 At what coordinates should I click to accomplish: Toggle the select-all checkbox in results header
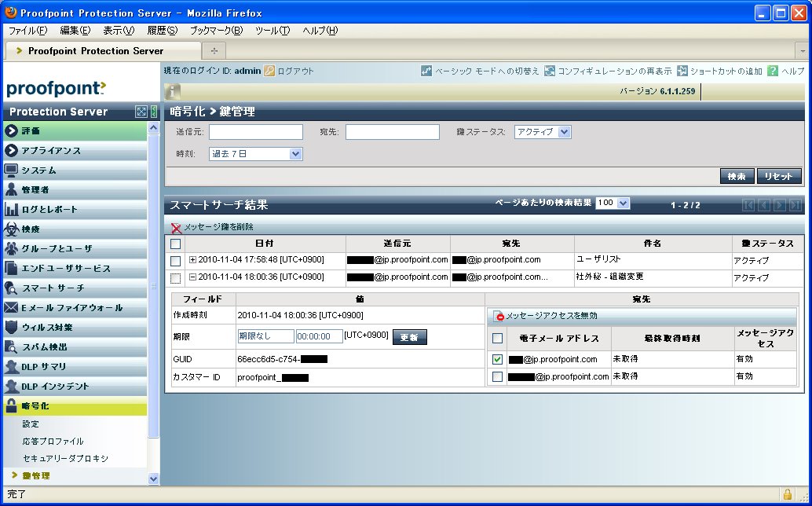coord(176,244)
